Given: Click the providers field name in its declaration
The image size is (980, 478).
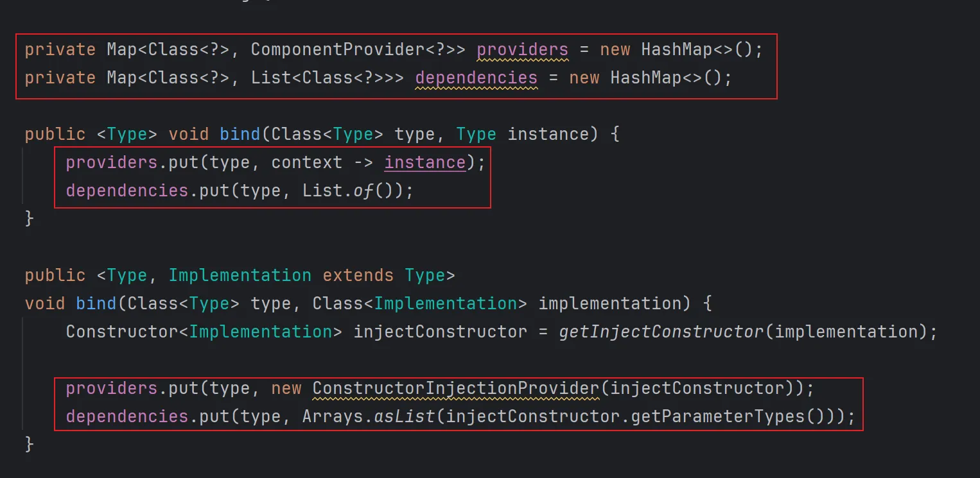Looking at the screenshot, I should (522, 49).
